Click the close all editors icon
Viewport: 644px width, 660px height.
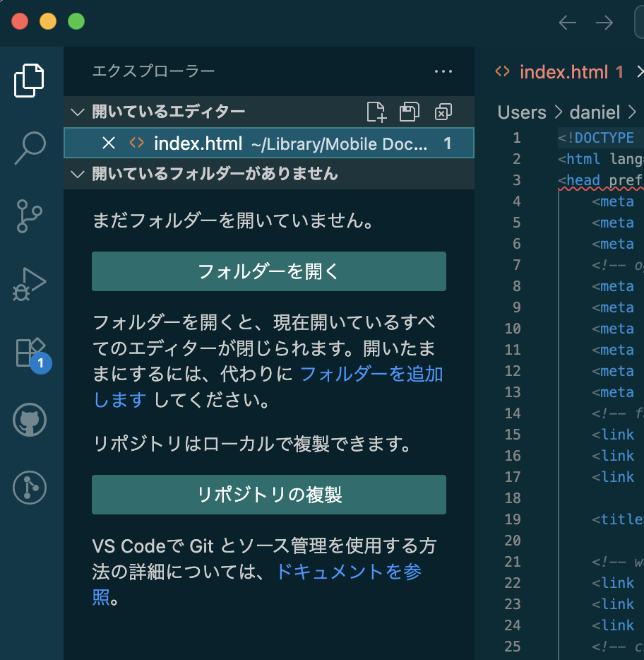(443, 112)
